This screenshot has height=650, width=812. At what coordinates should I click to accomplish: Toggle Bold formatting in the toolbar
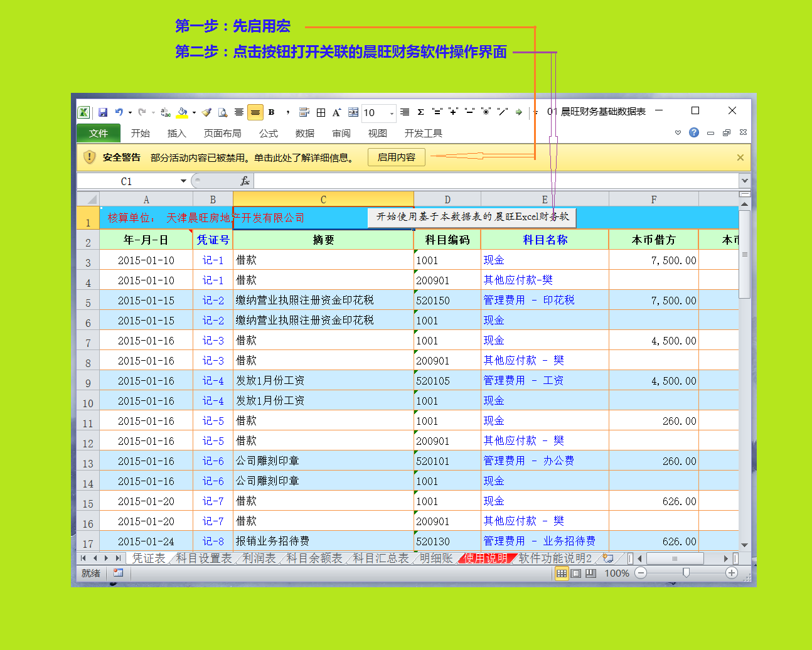point(271,112)
